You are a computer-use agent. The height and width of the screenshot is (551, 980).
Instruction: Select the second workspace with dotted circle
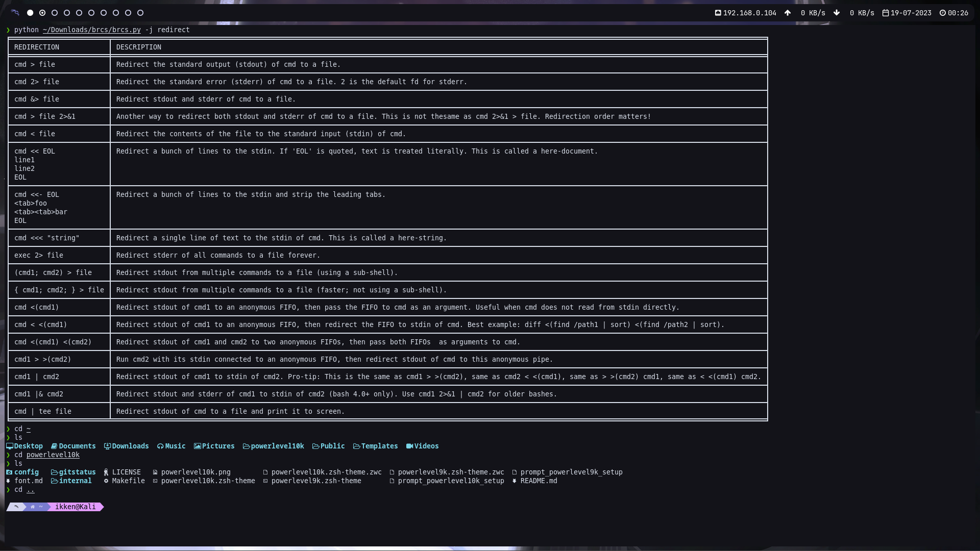point(42,13)
